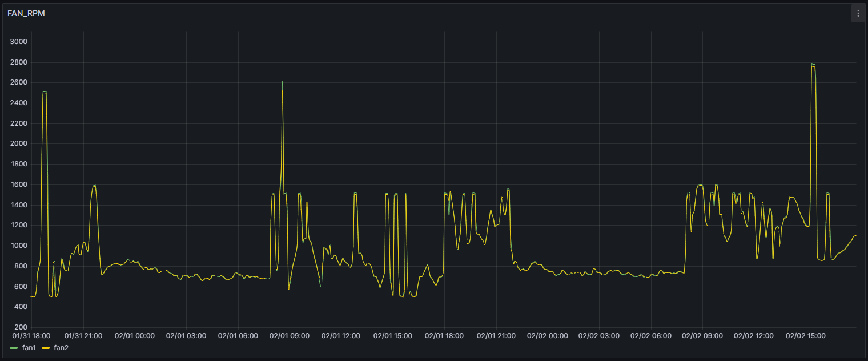Click the 2800 RPM spike peak after 02/02 15:00
This screenshot has height=361, width=868.
[x=813, y=64]
